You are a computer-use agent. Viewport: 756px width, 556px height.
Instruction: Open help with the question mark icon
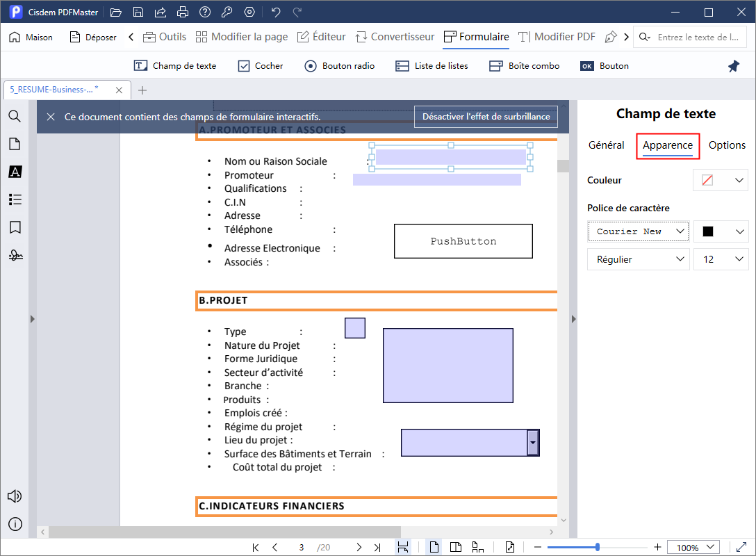click(205, 12)
